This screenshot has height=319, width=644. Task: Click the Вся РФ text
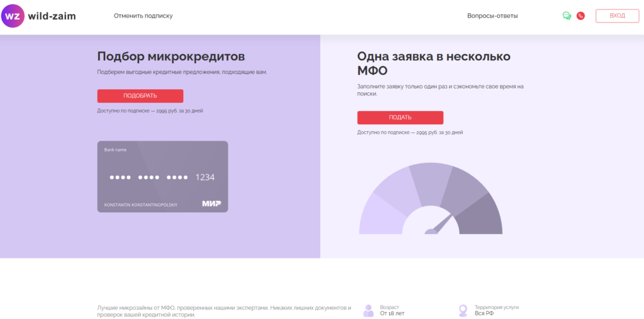coord(484,314)
